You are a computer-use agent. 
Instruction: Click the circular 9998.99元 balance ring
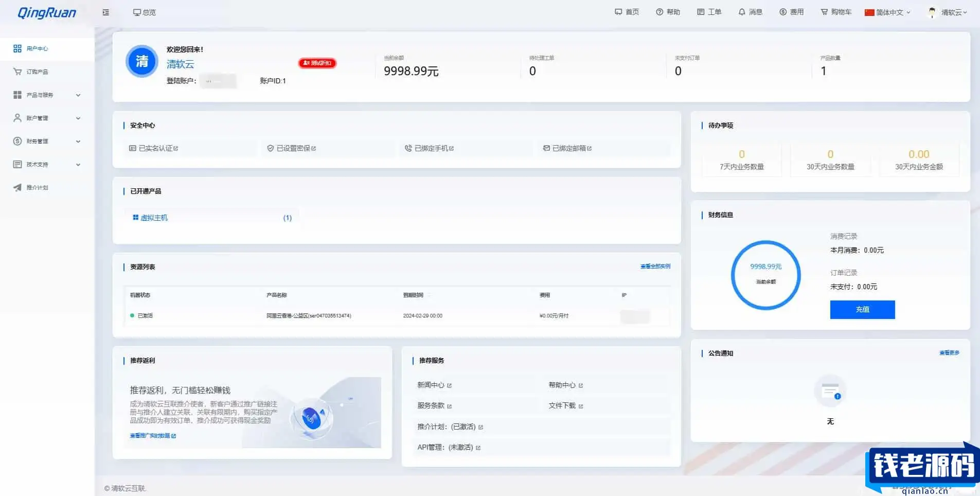pyautogui.click(x=765, y=275)
